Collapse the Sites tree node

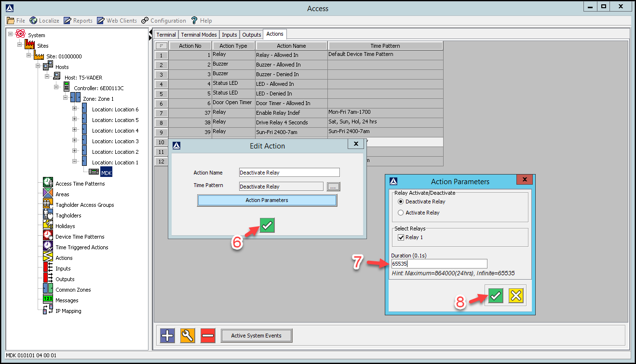pyautogui.click(x=20, y=45)
